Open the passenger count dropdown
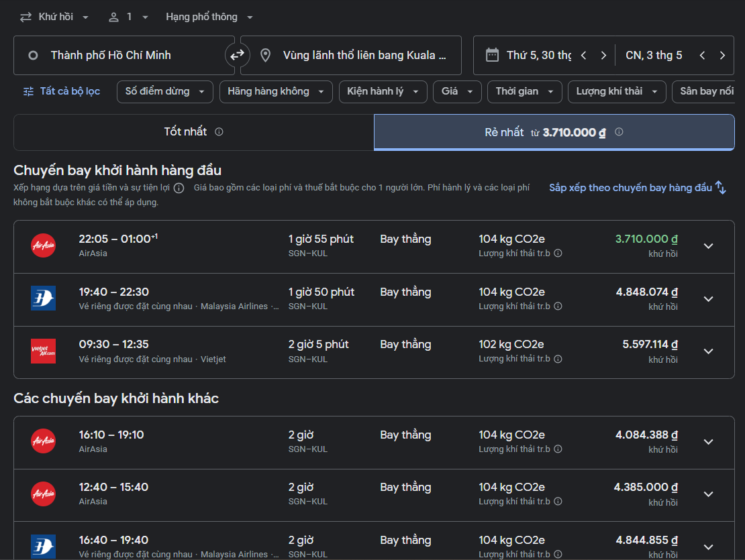 [x=129, y=17]
